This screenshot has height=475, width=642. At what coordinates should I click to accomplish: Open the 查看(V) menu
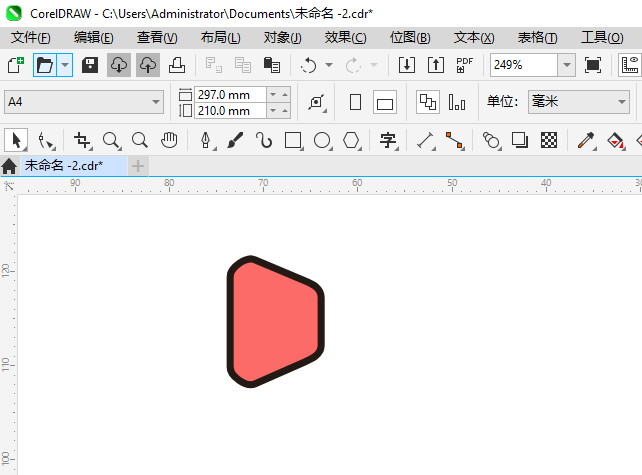pyautogui.click(x=157, y=38)
